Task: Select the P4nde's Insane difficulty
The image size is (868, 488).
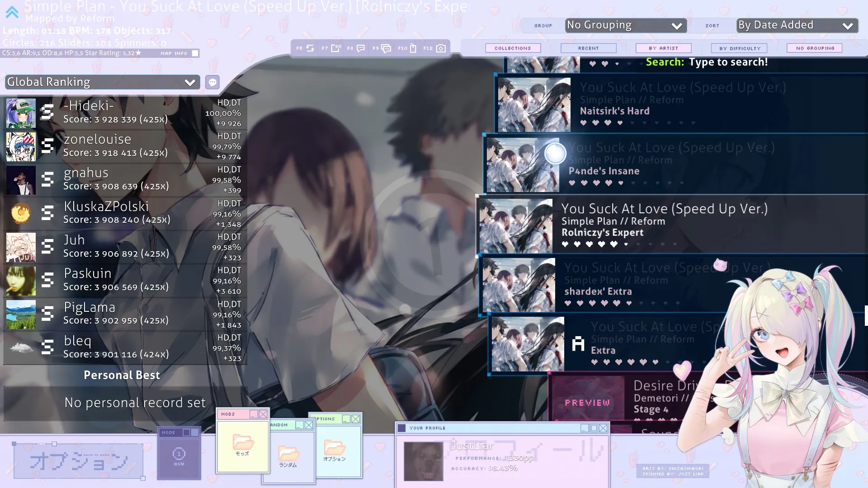Action: tap(675, 164)
